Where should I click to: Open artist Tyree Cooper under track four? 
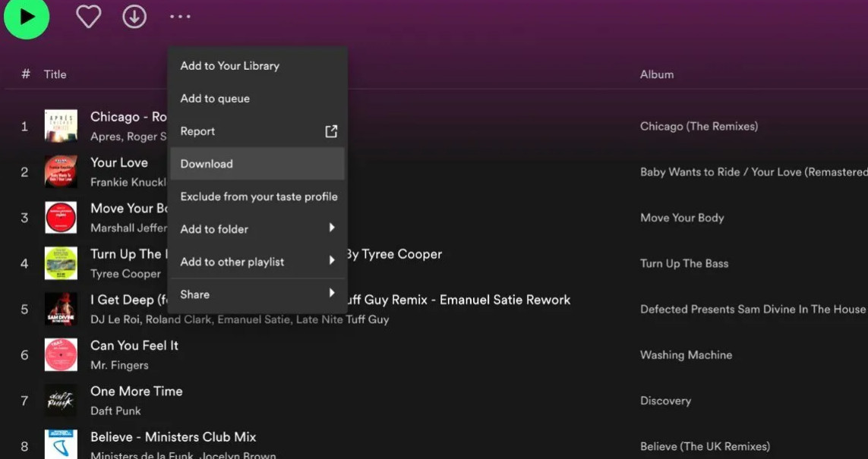[x=125, y=274]
